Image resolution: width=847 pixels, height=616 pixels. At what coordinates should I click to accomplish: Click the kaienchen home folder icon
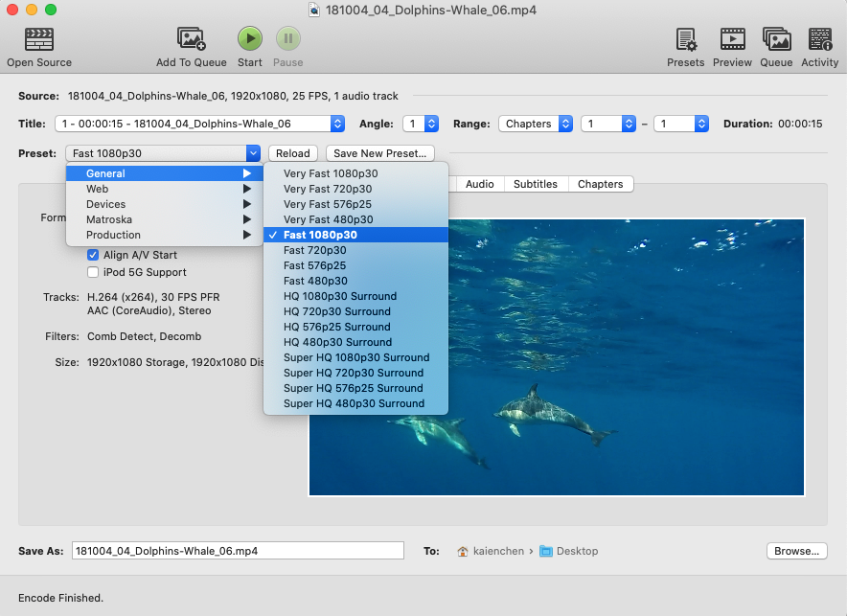[463, 551]
